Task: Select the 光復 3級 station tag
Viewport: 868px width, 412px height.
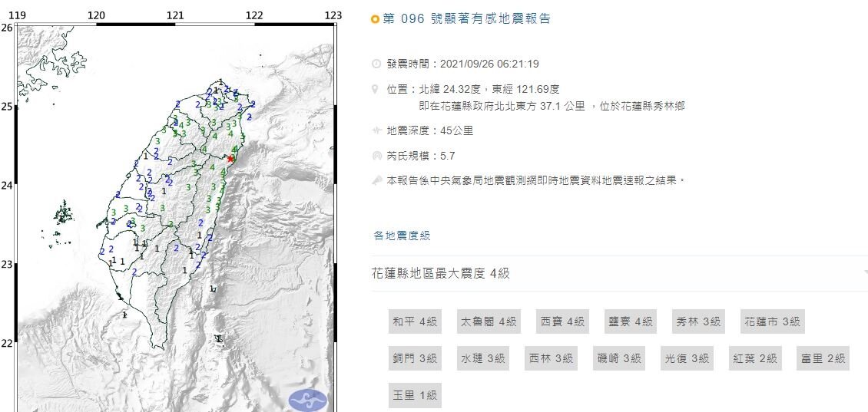Action: click(x=687, y=358)
